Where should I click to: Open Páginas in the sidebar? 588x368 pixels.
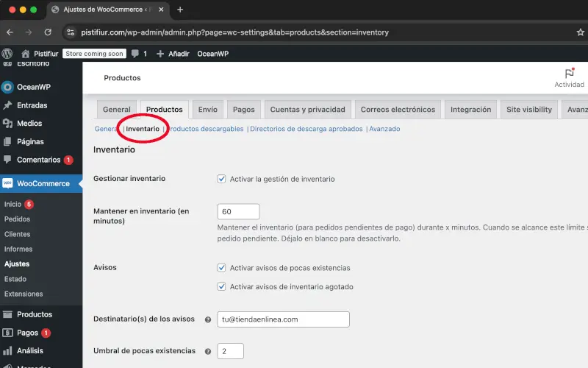(x=30, y=141)
